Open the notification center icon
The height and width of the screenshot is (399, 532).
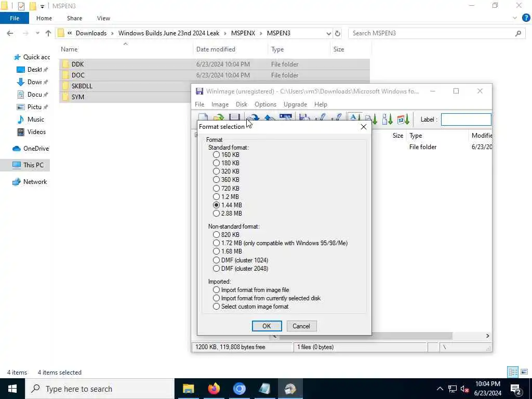516,389
